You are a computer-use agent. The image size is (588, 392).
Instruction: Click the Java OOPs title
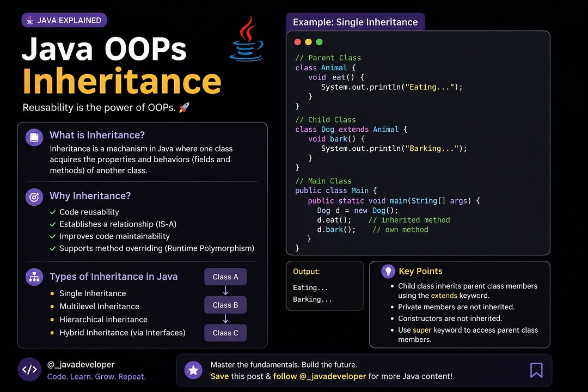[104, 49]
